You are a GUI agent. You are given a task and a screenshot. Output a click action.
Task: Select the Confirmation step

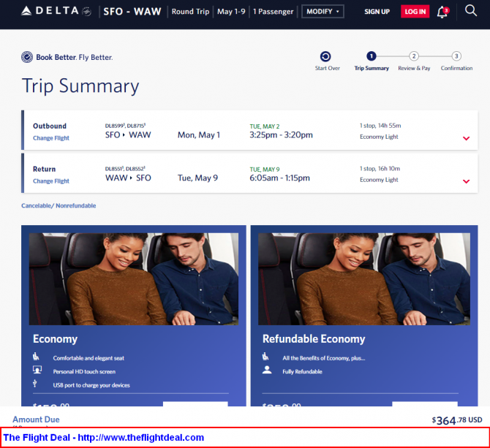pyautogui.click(x=456, y=61)
